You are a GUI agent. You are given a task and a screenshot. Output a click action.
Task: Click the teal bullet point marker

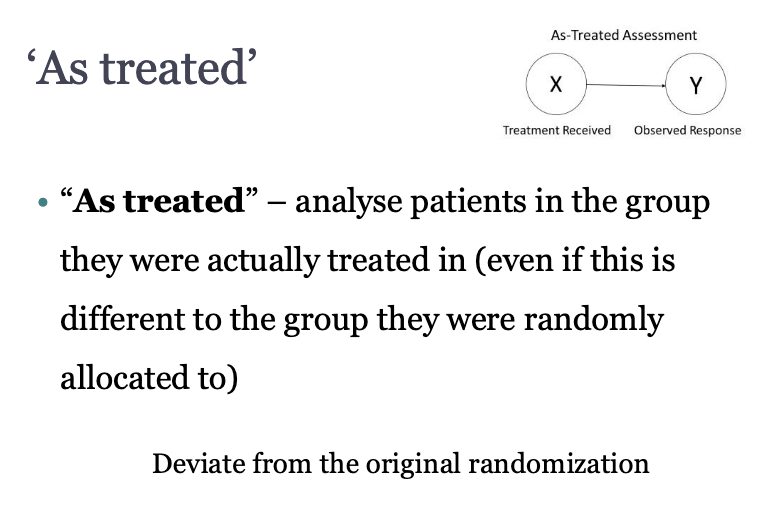43,202
